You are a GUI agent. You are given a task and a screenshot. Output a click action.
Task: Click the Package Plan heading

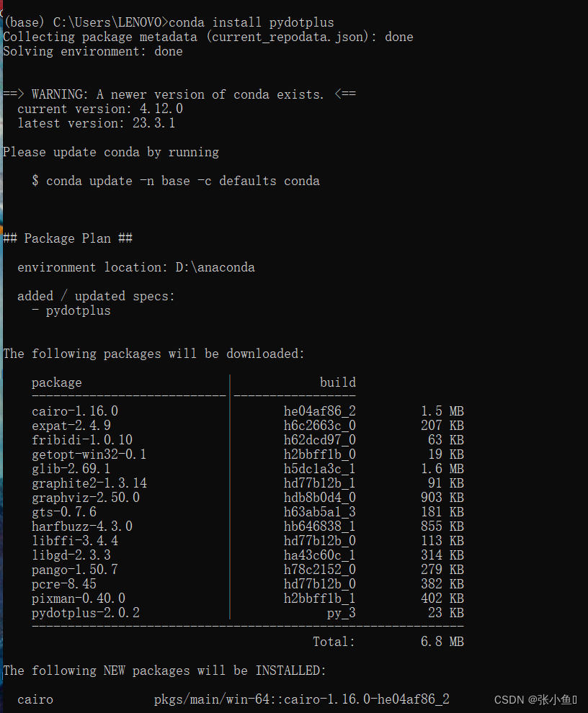[x=68, y=238]
